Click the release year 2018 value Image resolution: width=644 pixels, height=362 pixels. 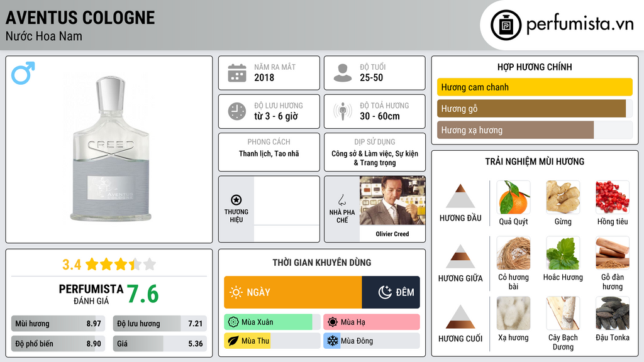(264, 77)
